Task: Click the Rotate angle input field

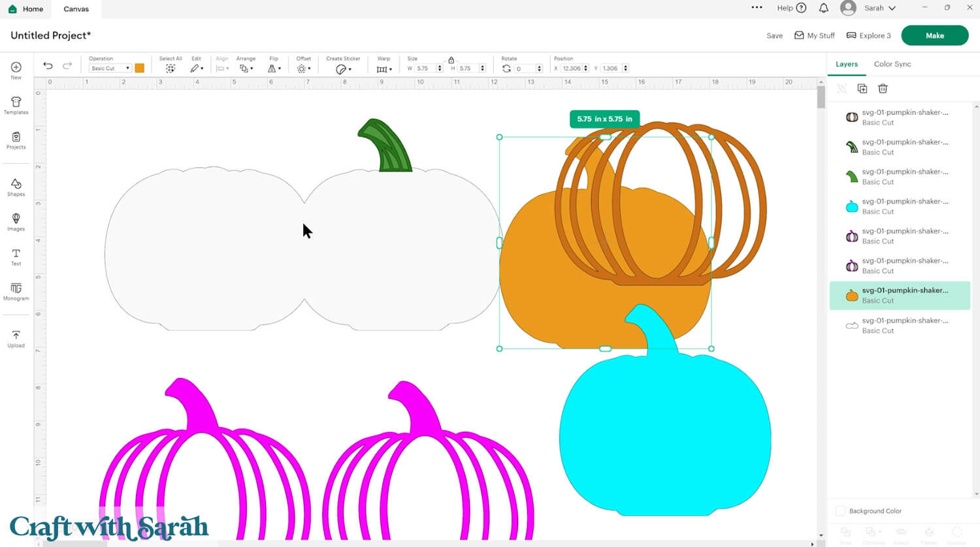Action: (525, 68)
